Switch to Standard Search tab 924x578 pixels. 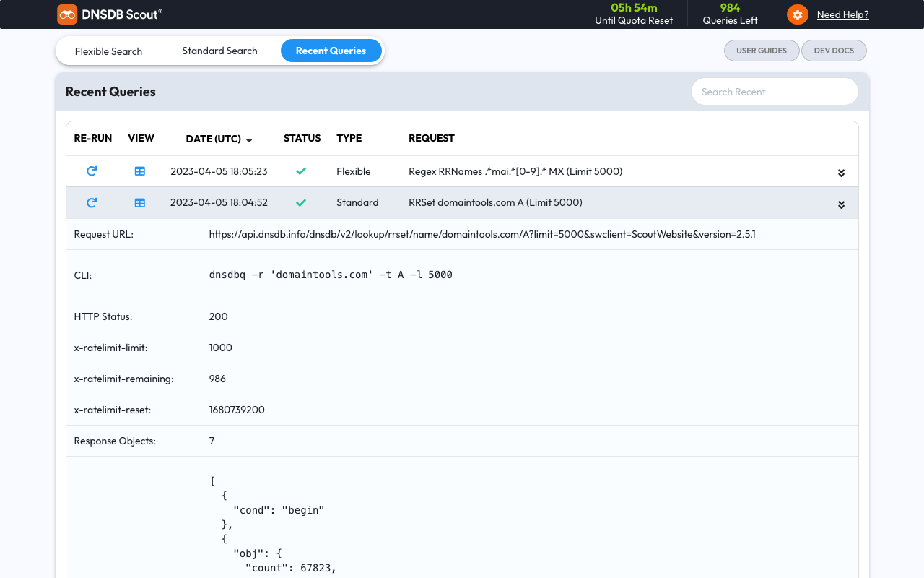pos(219,51)
